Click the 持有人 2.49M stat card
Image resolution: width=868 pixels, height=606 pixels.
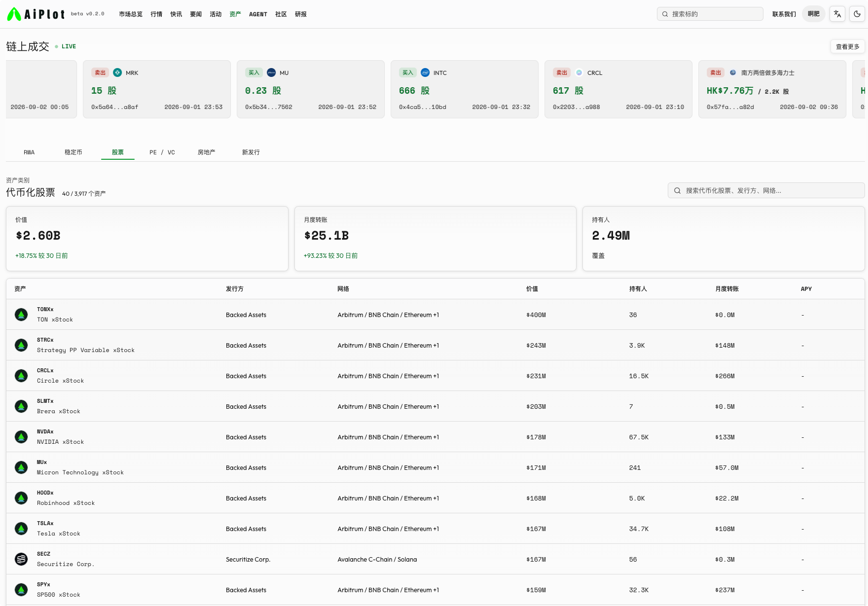point(723,239)
